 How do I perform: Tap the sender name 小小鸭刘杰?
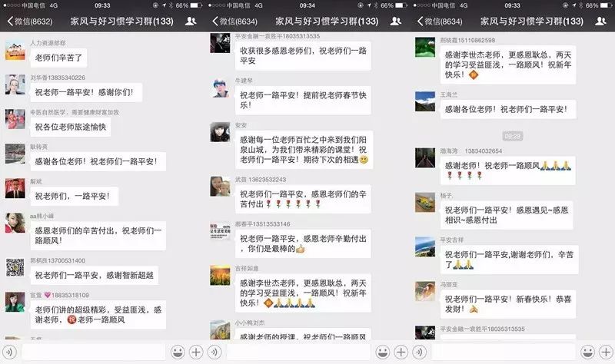coord(250,323)
